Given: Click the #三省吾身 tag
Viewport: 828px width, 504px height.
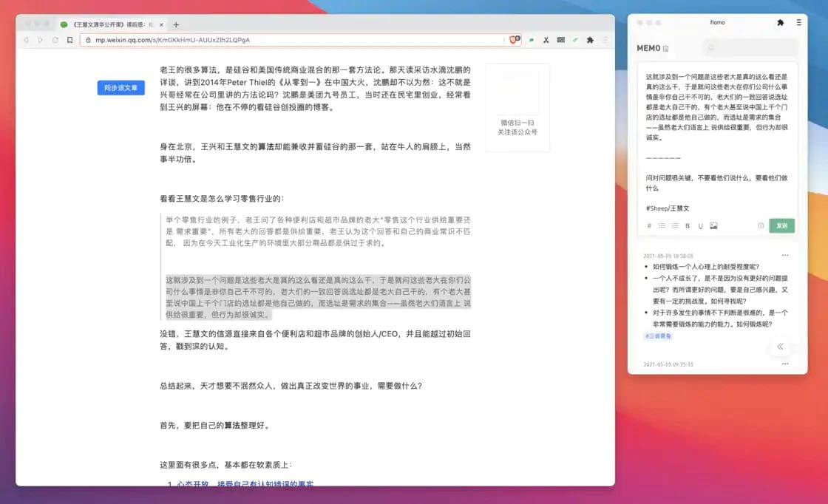Looking at the screenshot, I should [x=658, y=336].
